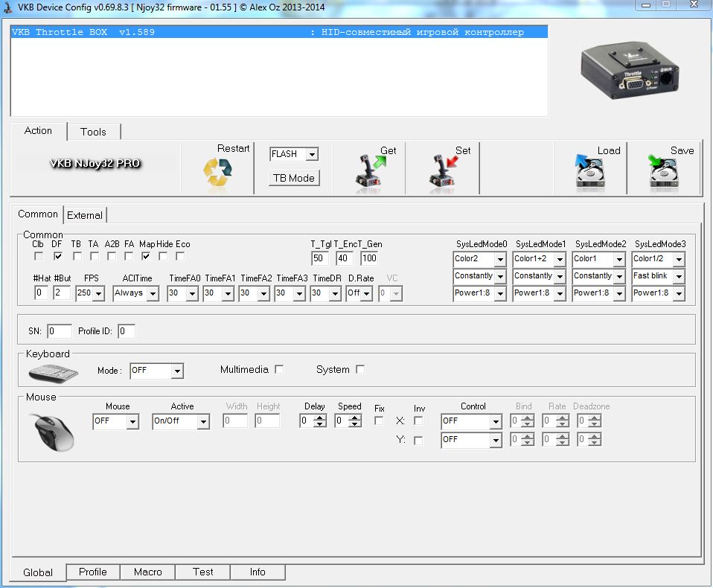Click the Load hard-drive icon

point(589,172)
